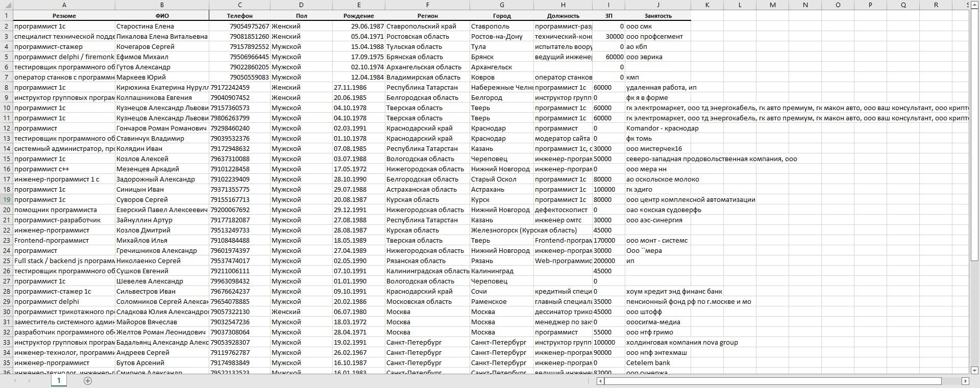Screen dimensions: 980x388
Task: Select the cell Старостина Елена
Action: click(162, 26)
